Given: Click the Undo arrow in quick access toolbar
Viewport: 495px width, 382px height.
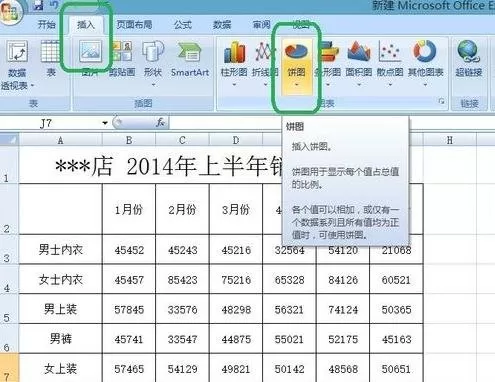Looking at the screenshot, I should click(54, 4).
